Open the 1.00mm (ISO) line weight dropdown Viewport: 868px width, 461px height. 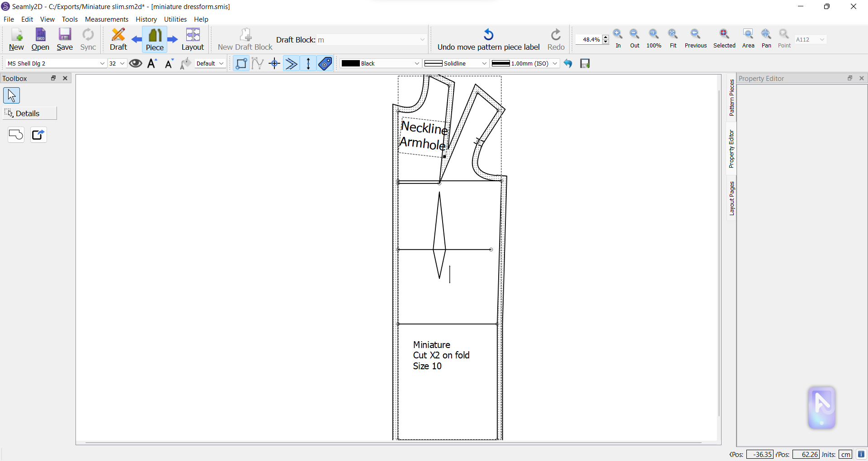[x=525, y=63]
